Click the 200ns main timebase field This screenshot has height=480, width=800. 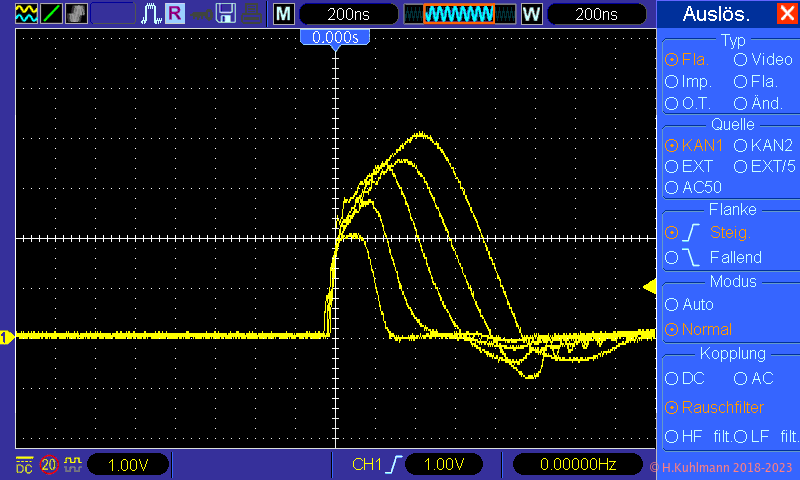(348, 13)
